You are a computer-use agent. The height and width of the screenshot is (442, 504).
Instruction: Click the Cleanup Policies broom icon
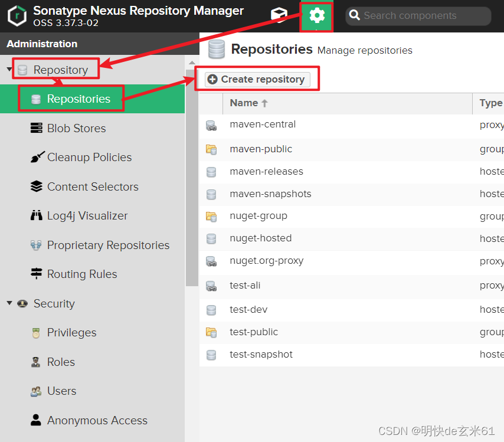[x=37, y=157]
